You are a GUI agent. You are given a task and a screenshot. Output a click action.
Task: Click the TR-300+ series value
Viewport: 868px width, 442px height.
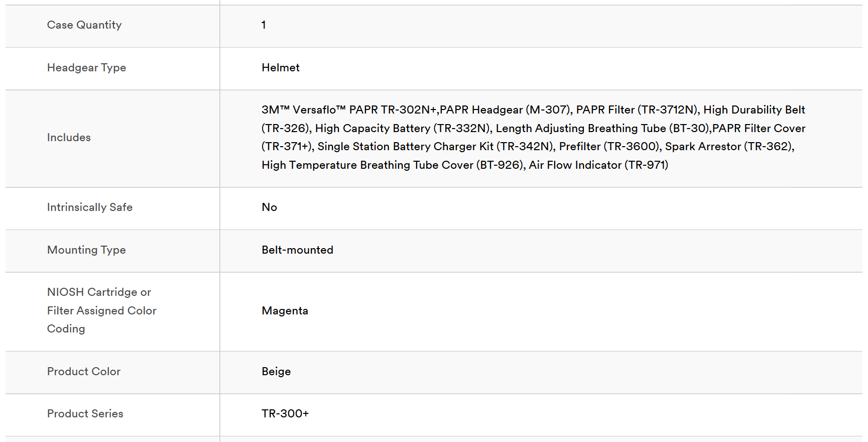(285, 413)
